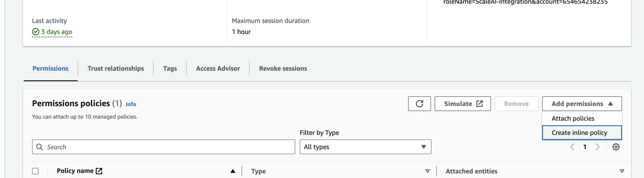Image resolution: width=644 pixels, height=178 pixels.
Task: Click the Simulate button
Action: (x=462, y=104)
